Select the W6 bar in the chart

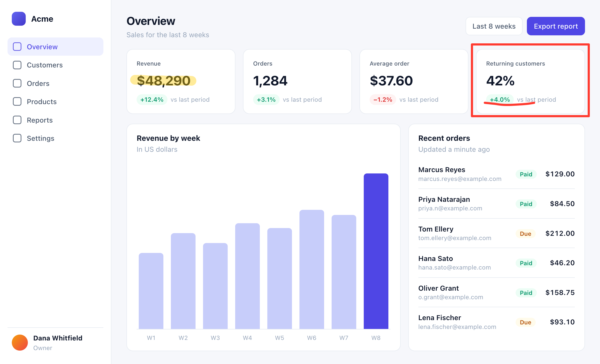click(x=312, y=269)
